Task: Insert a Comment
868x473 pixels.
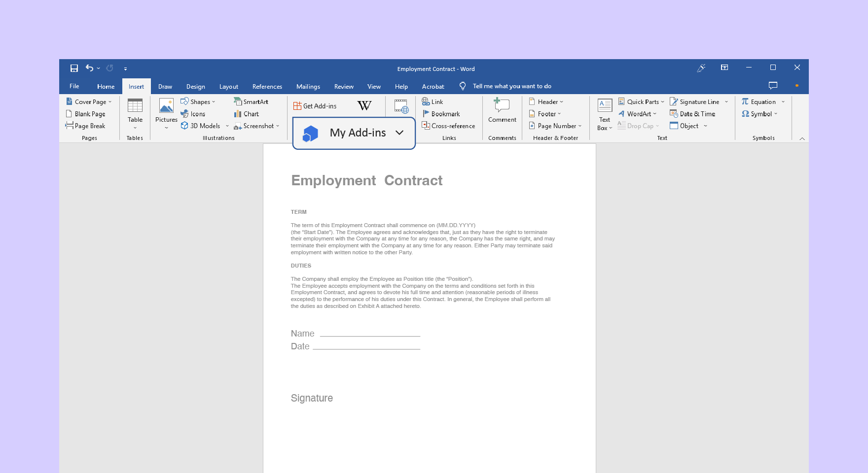Action: (502, 112)
